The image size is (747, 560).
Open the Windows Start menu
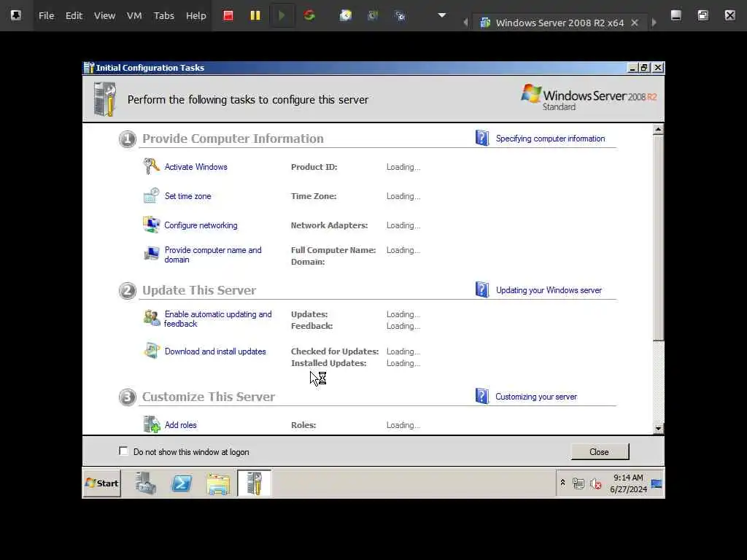click(x=102, y=483)
